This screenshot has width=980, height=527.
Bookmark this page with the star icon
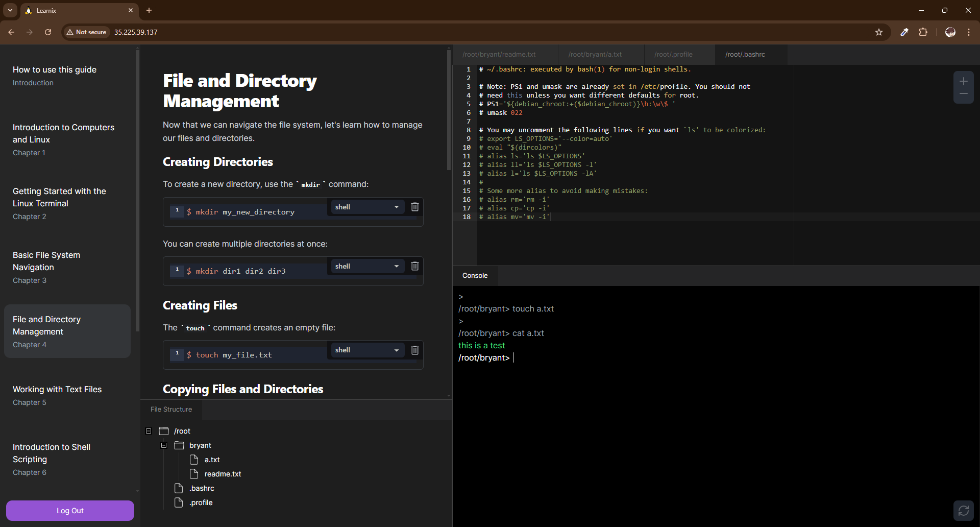[x=878, y=32]
